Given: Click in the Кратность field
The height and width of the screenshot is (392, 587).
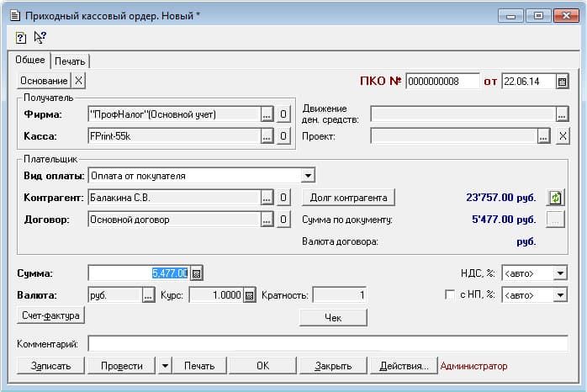Looking at the screenshot, I should 340,295.
